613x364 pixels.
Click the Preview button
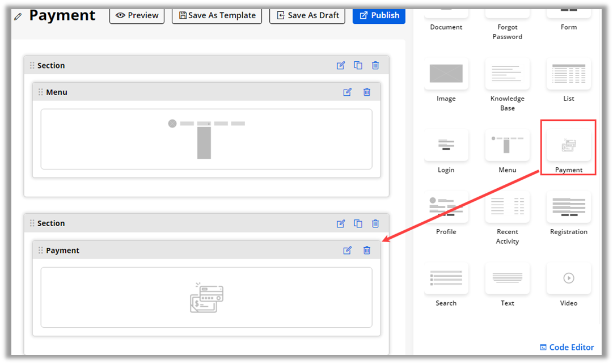(137, 15)
